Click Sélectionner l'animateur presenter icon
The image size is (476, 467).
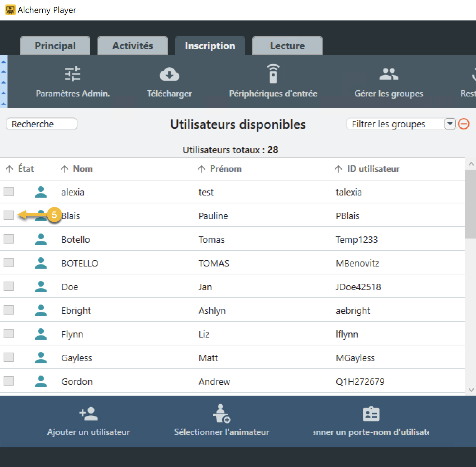click(x=222, y=414)
